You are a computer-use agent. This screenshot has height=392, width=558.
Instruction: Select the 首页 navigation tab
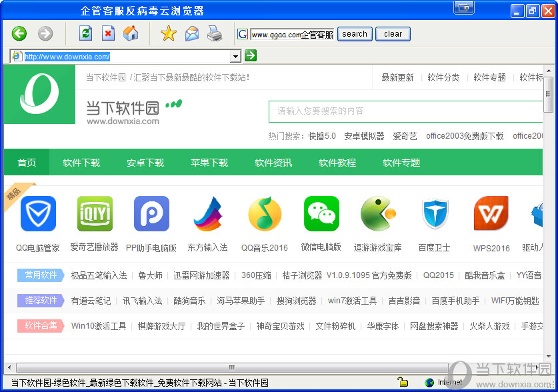click(27, 162)
